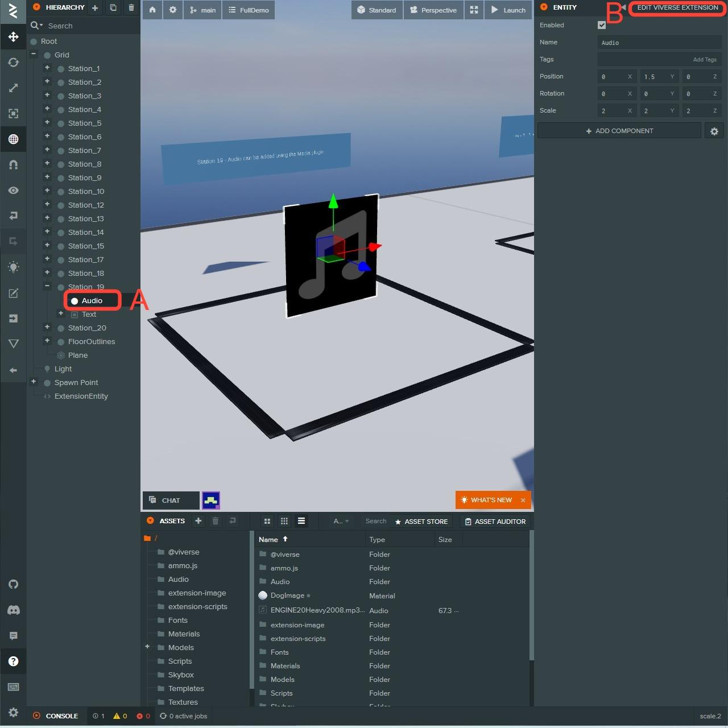The image size is (728, 728).
Task: Delete the selected entity in Hierarchy
Action: point(131,8)
